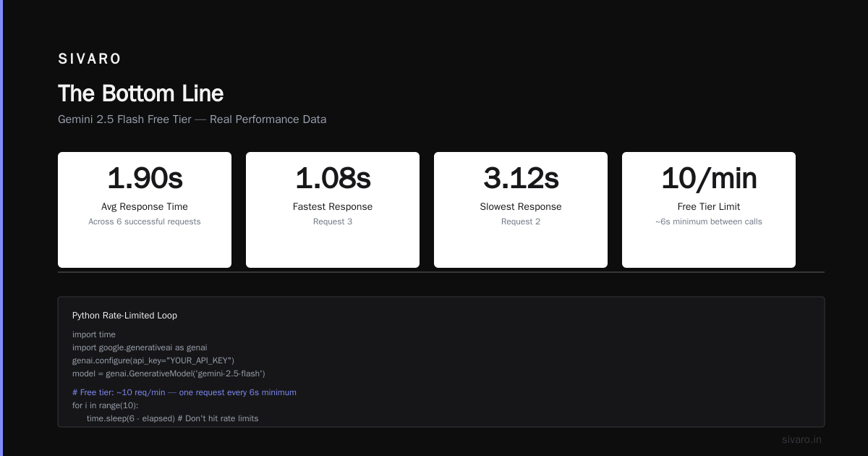Click the SIVARO brand name

[90, 59]
